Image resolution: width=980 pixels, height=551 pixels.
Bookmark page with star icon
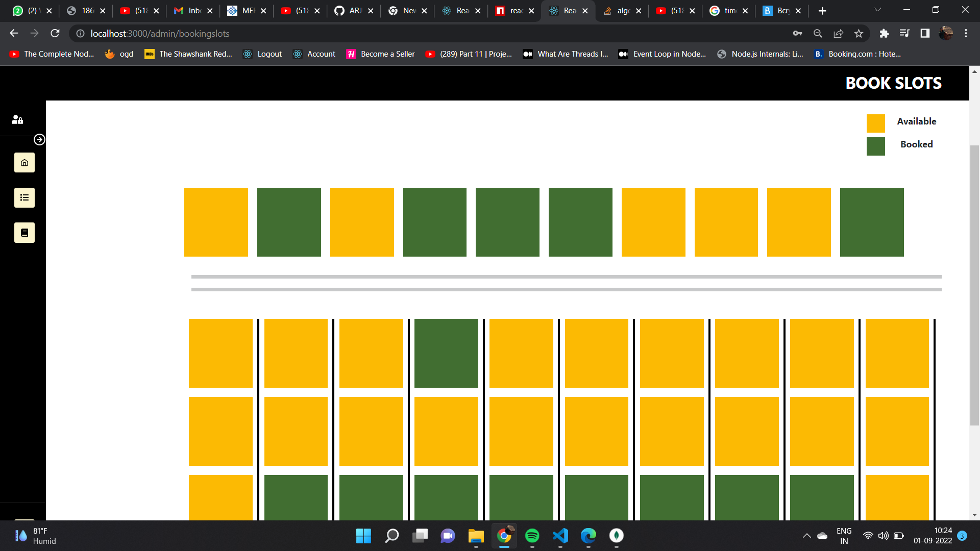click(x=859, y=34)
